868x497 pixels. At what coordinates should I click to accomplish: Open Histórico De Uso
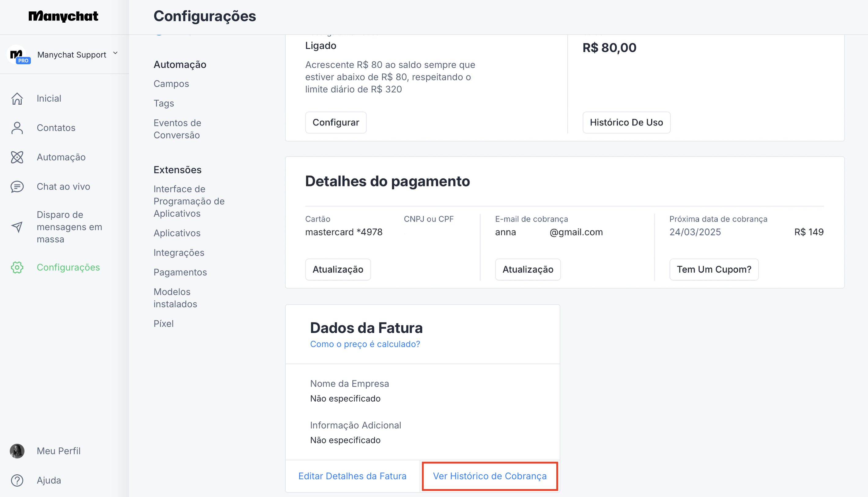click(x=626, y=122)
